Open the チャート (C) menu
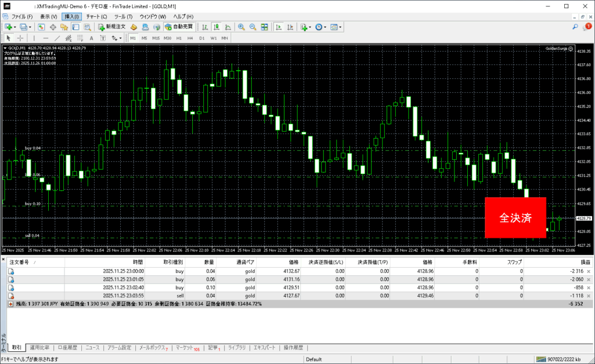This screenshot has width=595, height=364. coord(96,17)
